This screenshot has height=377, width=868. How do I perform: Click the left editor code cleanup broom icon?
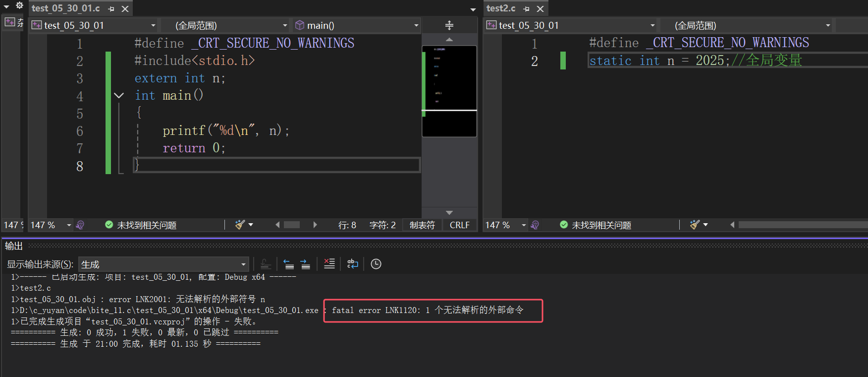[x=240, y=225]
